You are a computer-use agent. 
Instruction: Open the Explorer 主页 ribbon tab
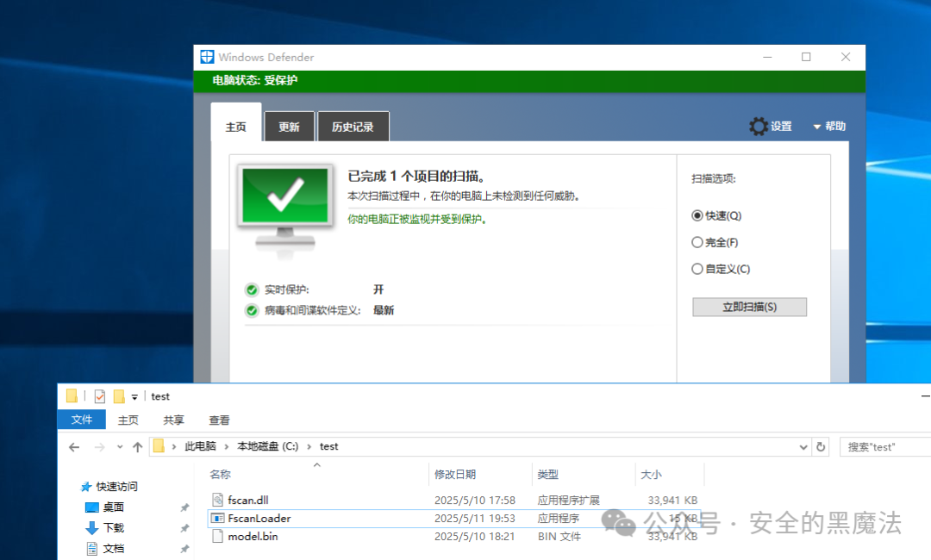click(x=128, y=420)
